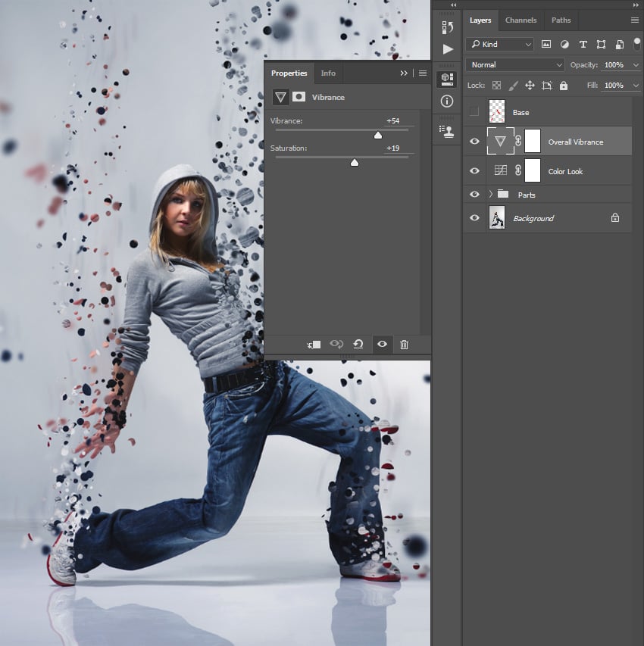Filter layers by type (T) icon
Viewport: 644px width, 646px height.
click(x=583, y=45)
